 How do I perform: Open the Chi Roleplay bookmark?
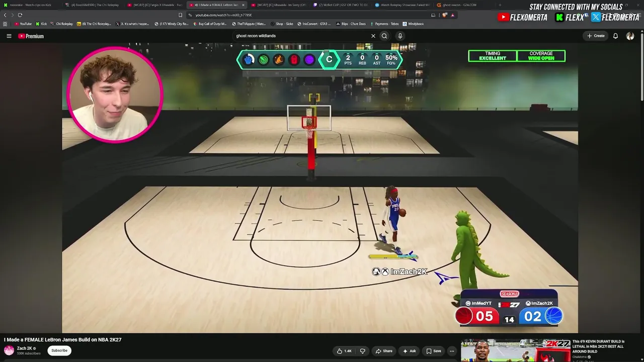click(x=62, y=24)
